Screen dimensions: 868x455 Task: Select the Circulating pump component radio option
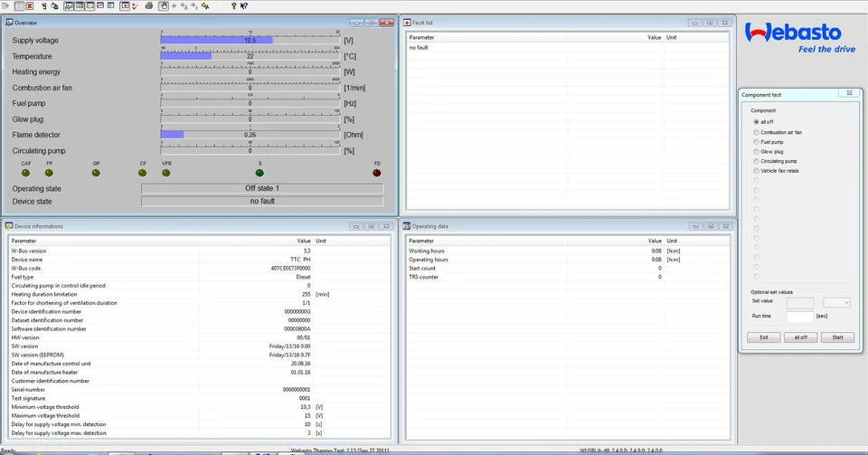[x=756, y=161]
